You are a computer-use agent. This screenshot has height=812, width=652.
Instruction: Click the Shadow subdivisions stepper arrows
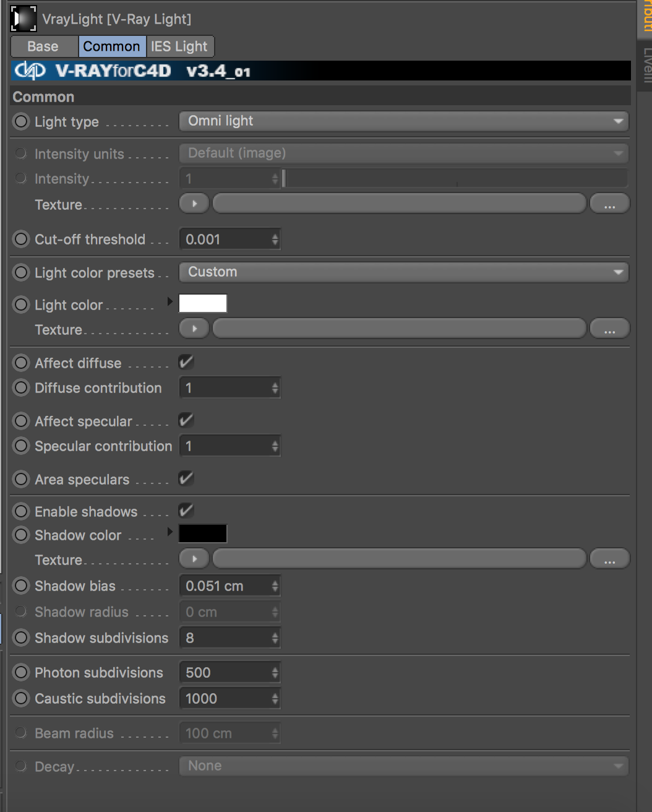[275, 638]
